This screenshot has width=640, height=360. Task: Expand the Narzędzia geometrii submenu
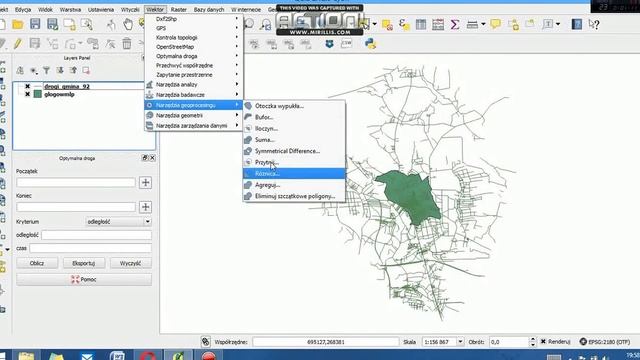(194, 116)
